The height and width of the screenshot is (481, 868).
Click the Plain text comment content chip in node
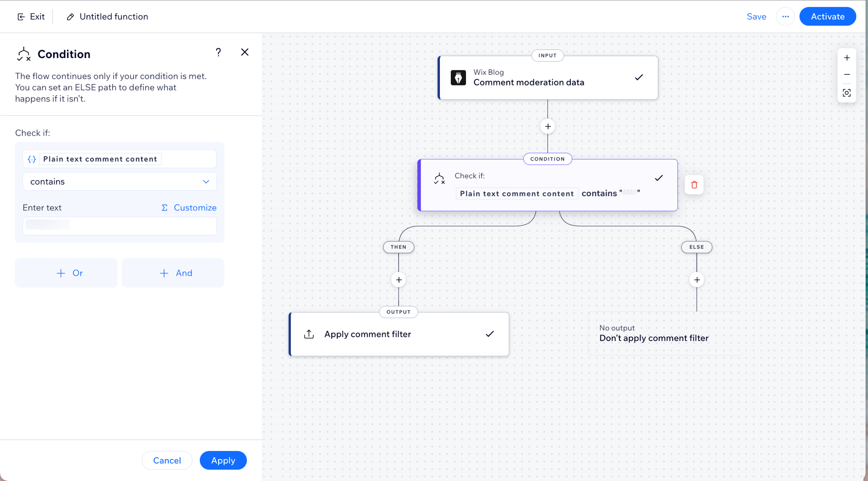517,193
